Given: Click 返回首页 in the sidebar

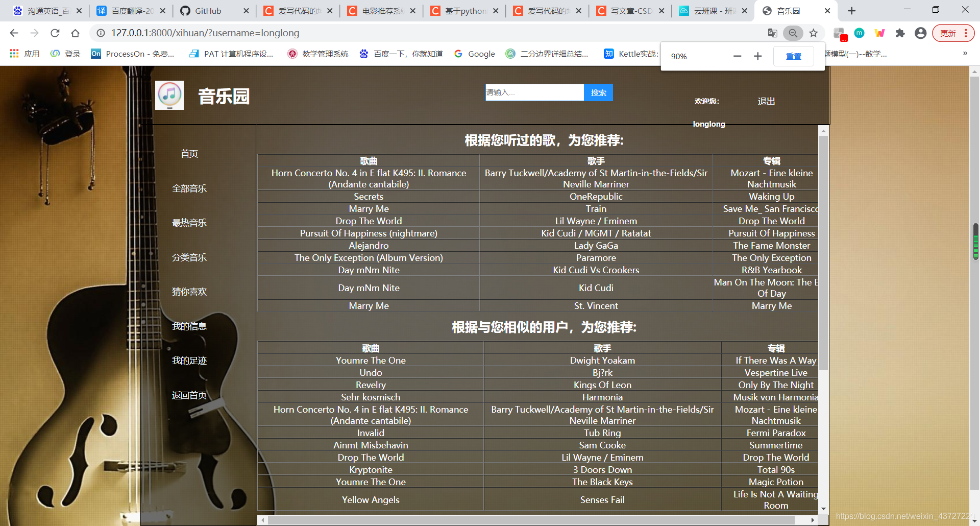Looking at the screenshot, I should coord(189,395).
